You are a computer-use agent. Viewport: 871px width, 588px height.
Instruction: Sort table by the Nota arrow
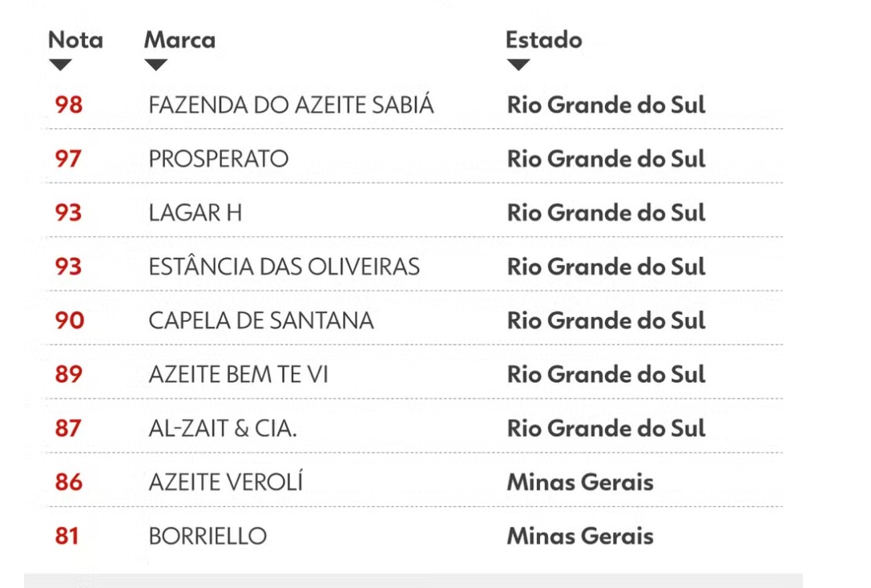click(x=60, y=65)
